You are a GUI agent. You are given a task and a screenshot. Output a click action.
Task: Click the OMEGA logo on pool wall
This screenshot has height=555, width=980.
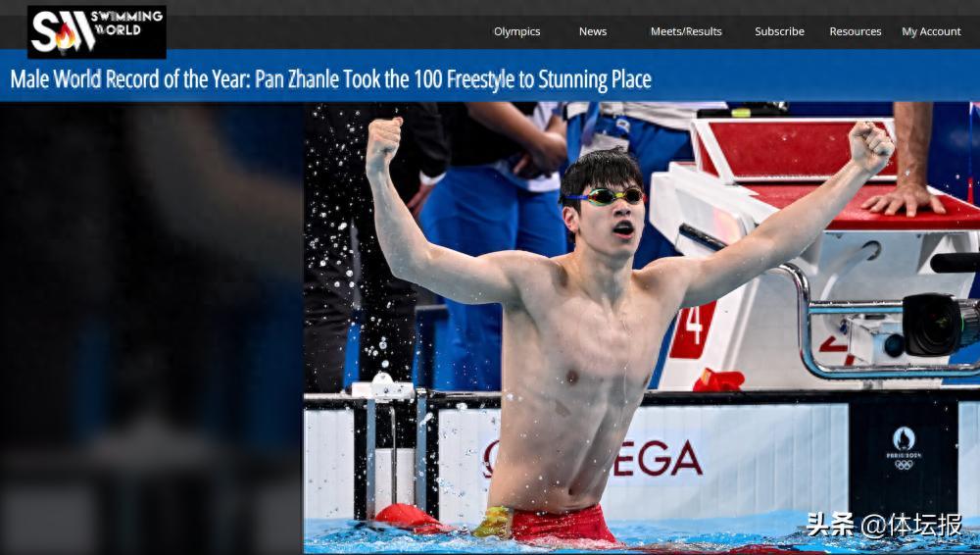[593, 459]
